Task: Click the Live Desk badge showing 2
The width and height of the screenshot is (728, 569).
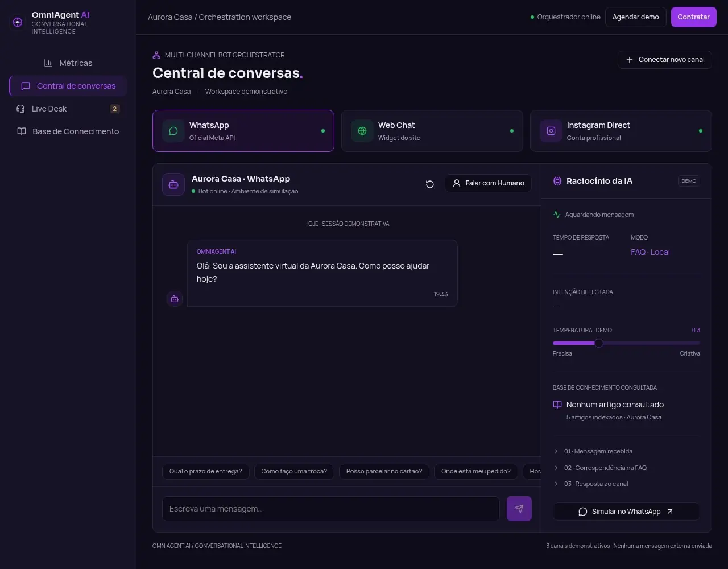Action: [x=115, y=109]
